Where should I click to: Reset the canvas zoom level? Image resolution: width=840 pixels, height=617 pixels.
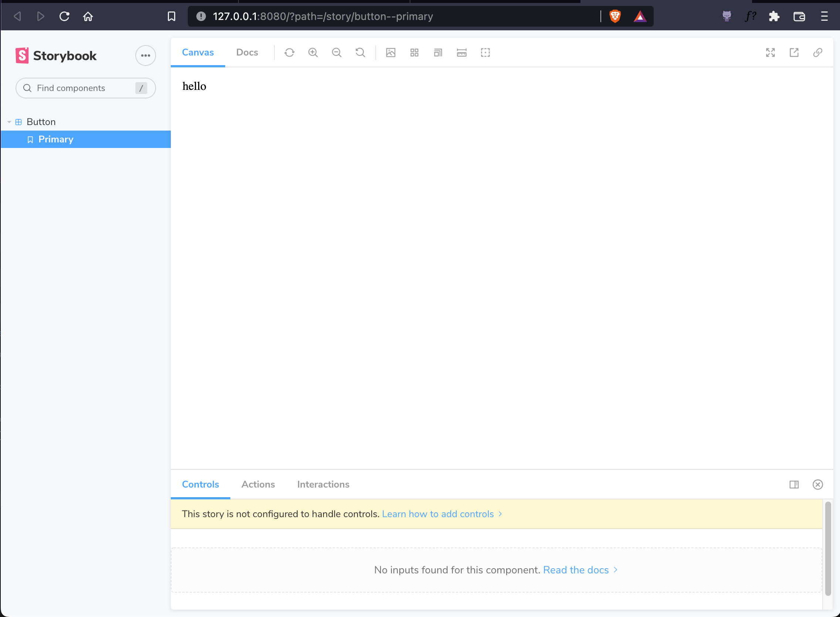coord(359,52)
